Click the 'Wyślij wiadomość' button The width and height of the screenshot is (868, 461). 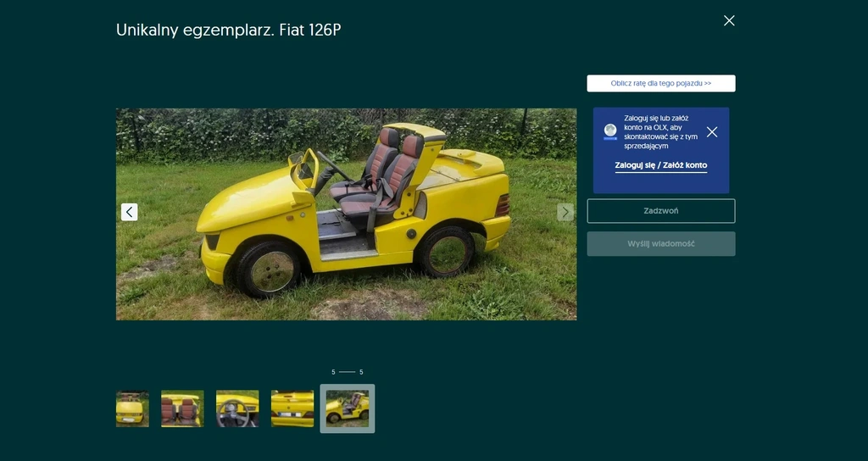click(661, 243)
